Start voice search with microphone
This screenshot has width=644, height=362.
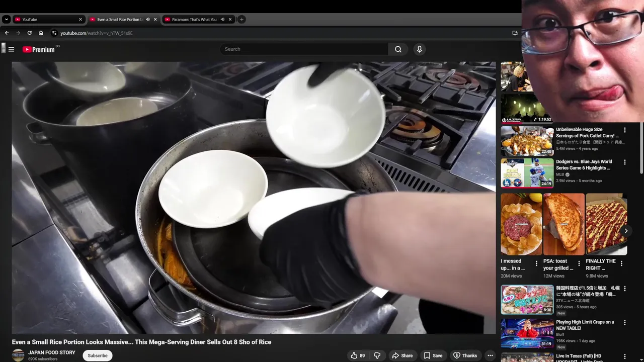(419, 49)
